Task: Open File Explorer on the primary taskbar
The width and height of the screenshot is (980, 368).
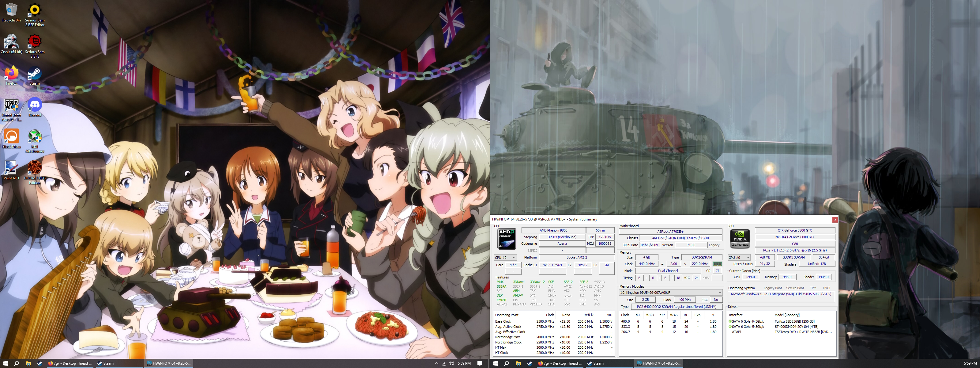Action: pos(28,363)
